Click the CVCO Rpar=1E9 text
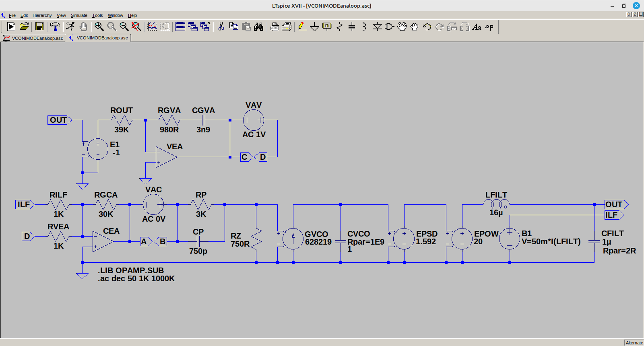This screenshot has height=346, width=644. click(366, 242)
